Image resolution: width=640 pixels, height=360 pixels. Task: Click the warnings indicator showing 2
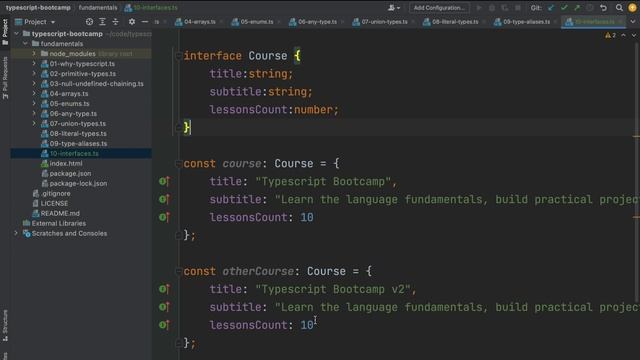point(611,36)
